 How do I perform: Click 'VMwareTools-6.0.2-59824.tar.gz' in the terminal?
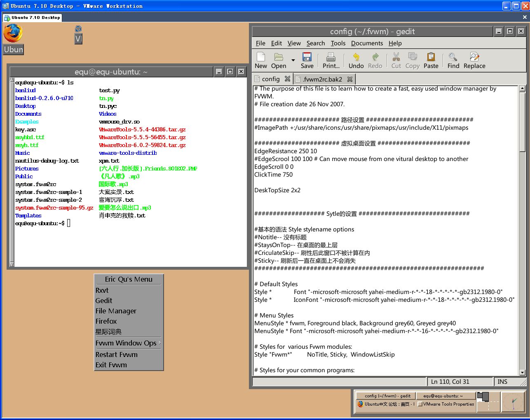[x=142, y=145]
